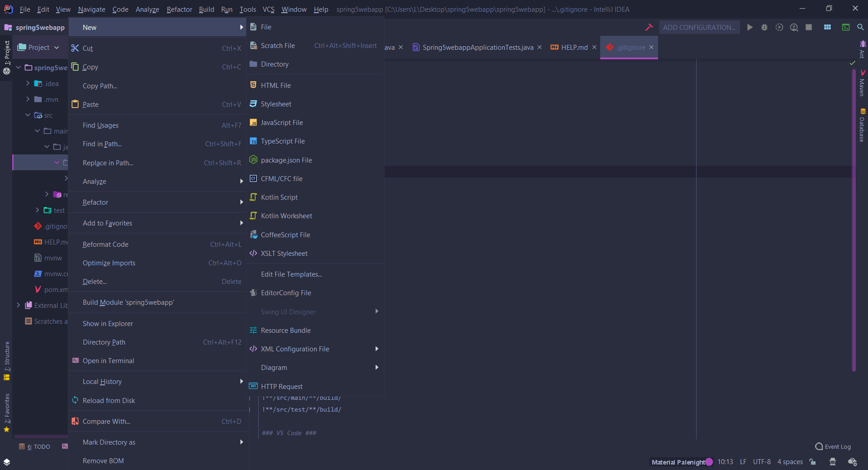Click the editor vertical scrollbar

854,220
